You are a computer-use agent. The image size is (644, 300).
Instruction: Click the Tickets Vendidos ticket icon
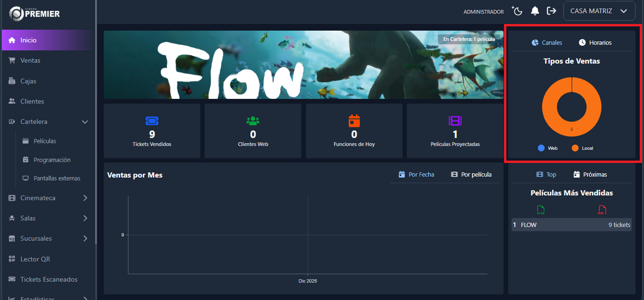tap(152, 121)
